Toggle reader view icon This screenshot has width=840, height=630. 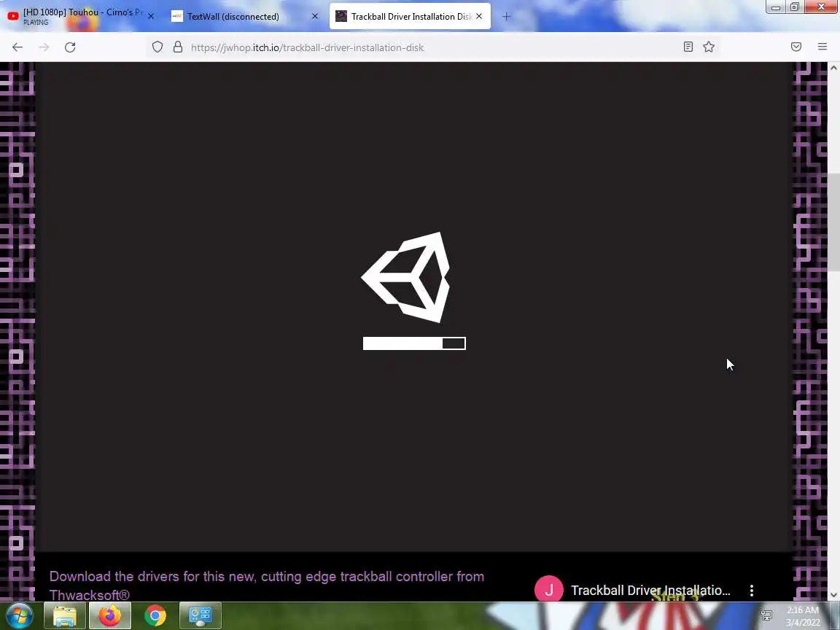[x=688, y=47]
